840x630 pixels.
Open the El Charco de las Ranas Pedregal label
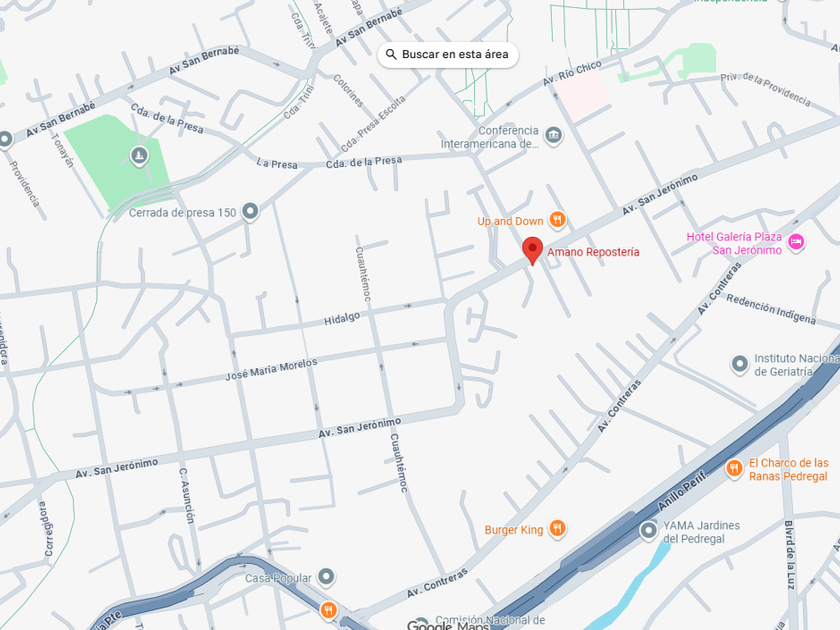click(x=788, y=469)
